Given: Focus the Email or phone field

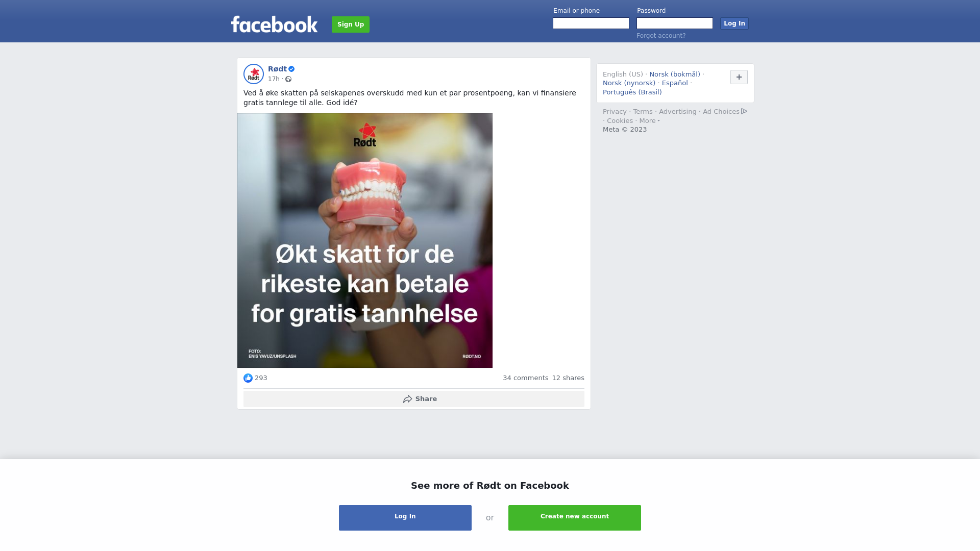Looking at the screenshot, I should (x=591, y=23).
